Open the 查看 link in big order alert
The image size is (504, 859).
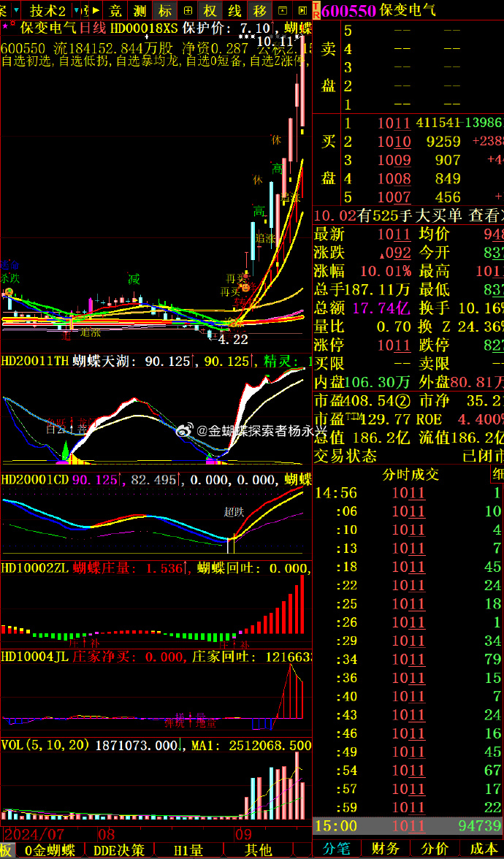(x=485, y=215)
